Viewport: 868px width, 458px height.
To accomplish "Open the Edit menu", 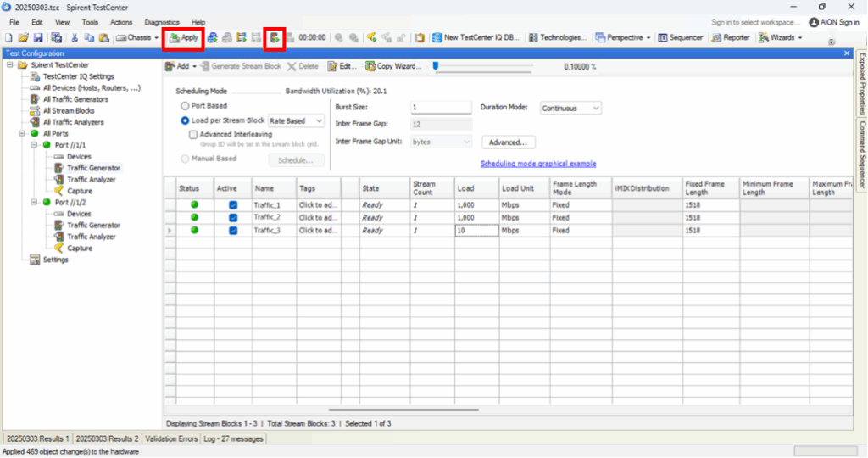I will pos(37,22).
